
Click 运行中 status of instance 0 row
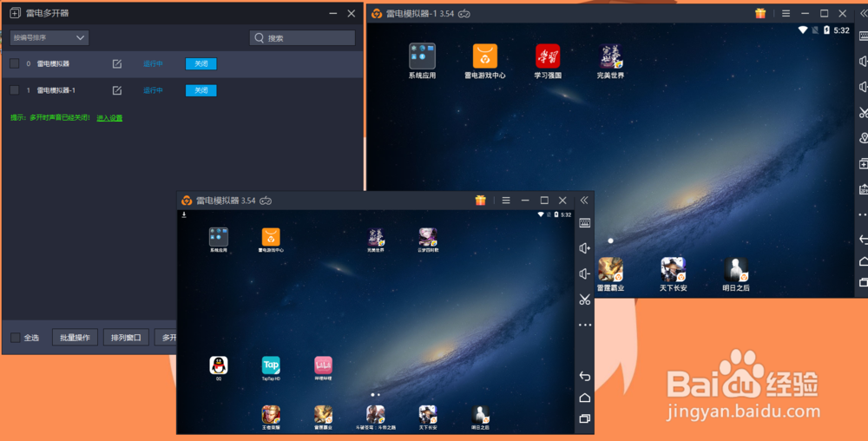click(154, 63)
